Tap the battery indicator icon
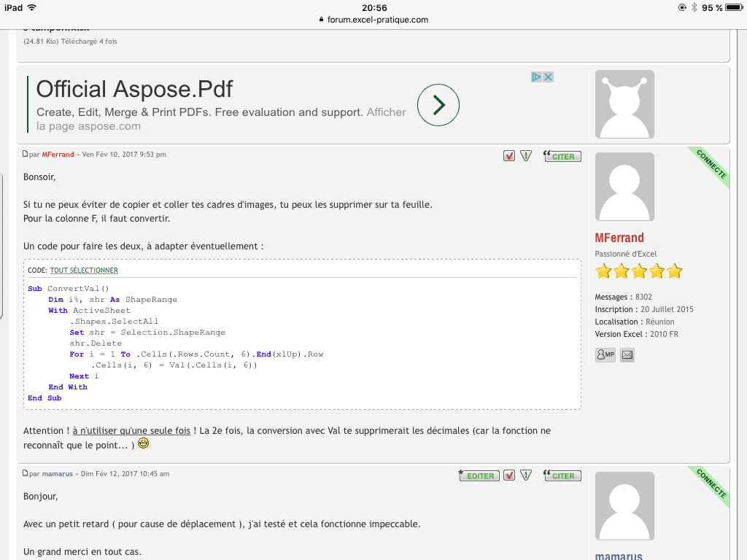This screenshot has width=747, height=560. pos(734,7)
